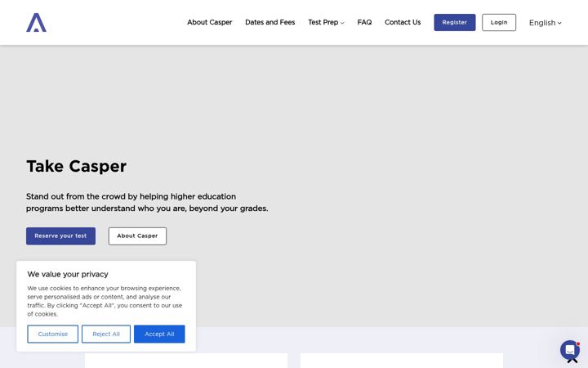Open the English language selector
This screenshot has height=368, width=588.
click(545, 23)
